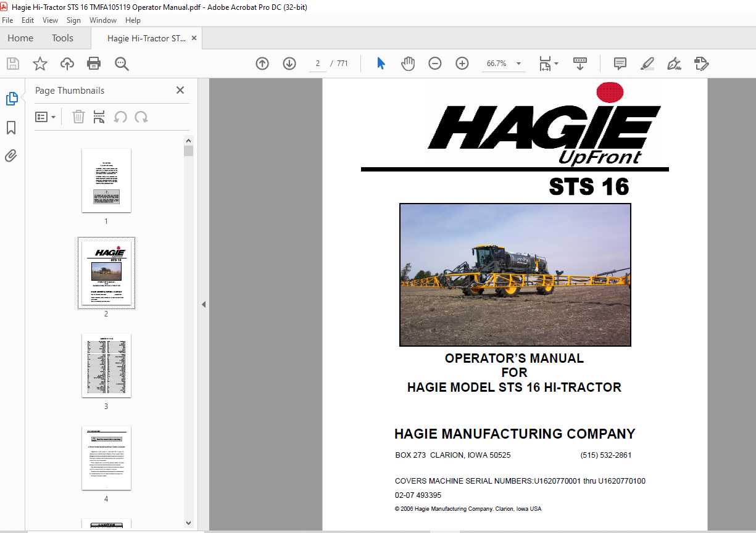Click the read mode keyboard icon

[580, 64]
